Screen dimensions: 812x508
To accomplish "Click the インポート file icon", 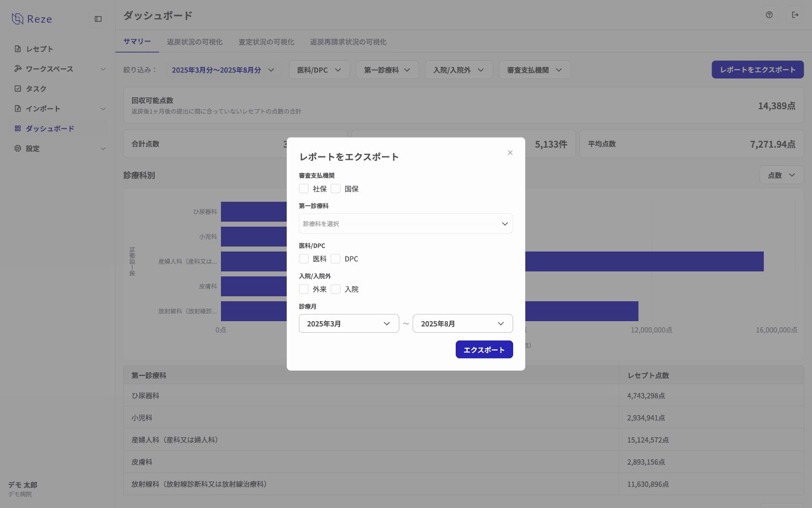I will [18, 108].
